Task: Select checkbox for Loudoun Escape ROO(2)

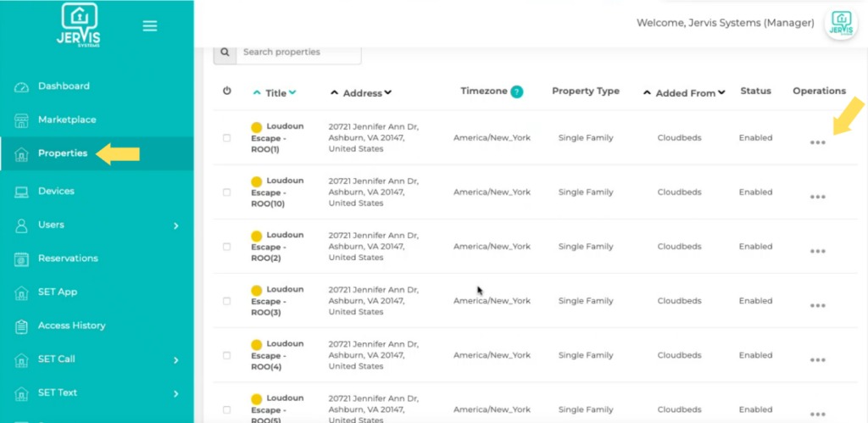Action: point(226,247)
